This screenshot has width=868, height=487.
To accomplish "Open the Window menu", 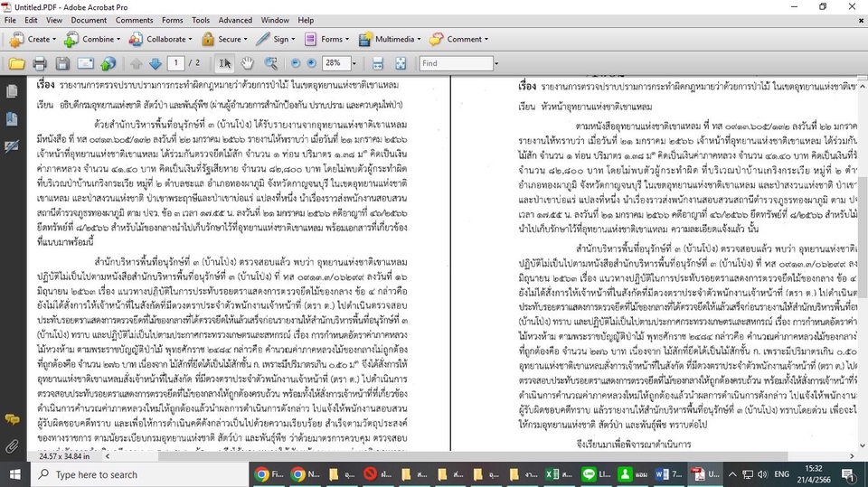I will click(275, 20).
